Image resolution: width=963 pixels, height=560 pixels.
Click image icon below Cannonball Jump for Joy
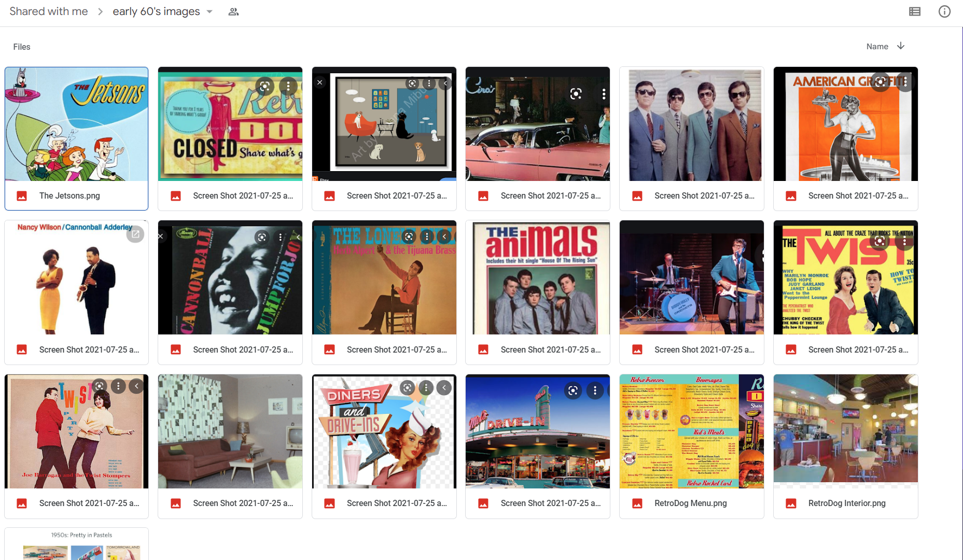[176, 349]
